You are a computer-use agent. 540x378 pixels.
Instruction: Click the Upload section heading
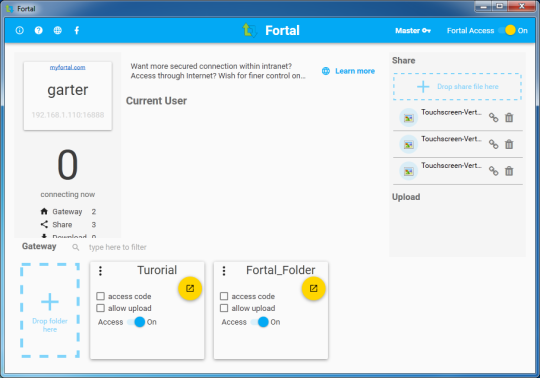coord(406,197)
